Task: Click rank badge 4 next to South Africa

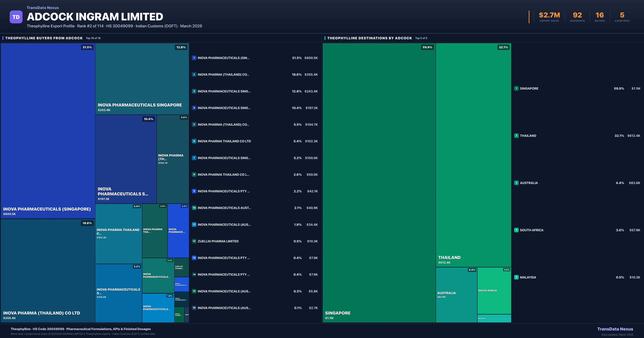Action: 516,230
